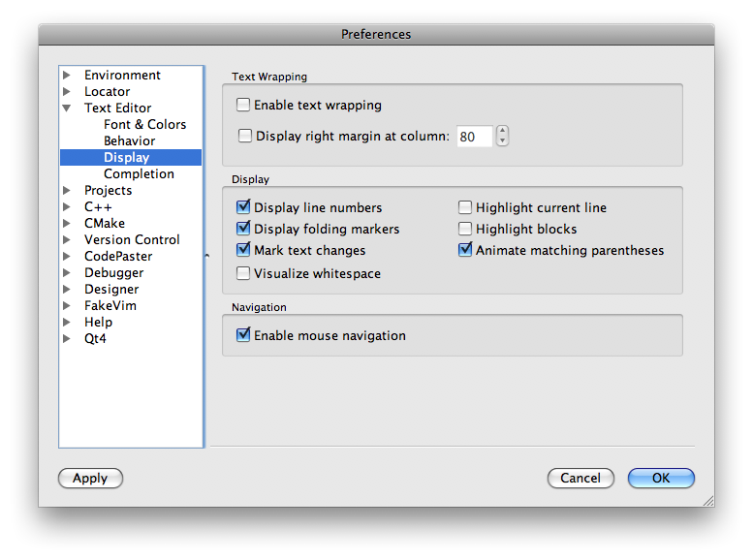Open Font & Colors settings page
The width and height of the screenshot is (753, 560).
click(144, 125)
